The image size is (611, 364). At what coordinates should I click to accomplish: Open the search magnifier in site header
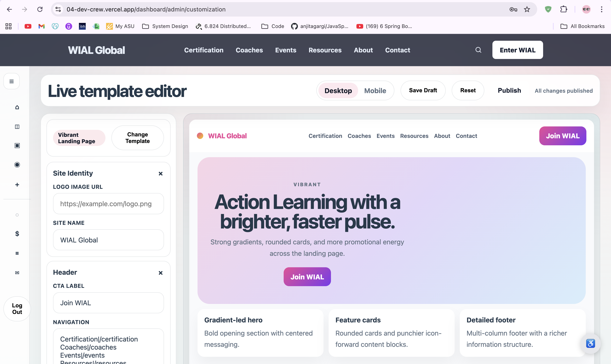[478, 50]
